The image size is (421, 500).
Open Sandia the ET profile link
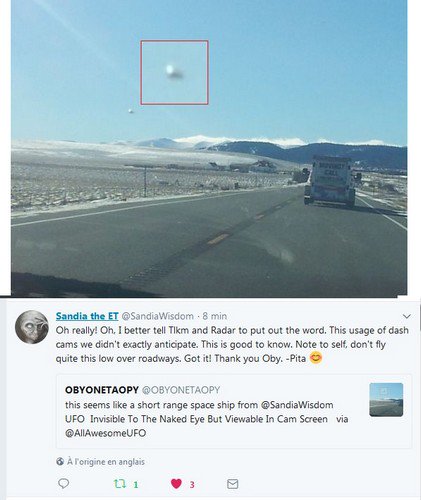[87, 316]
